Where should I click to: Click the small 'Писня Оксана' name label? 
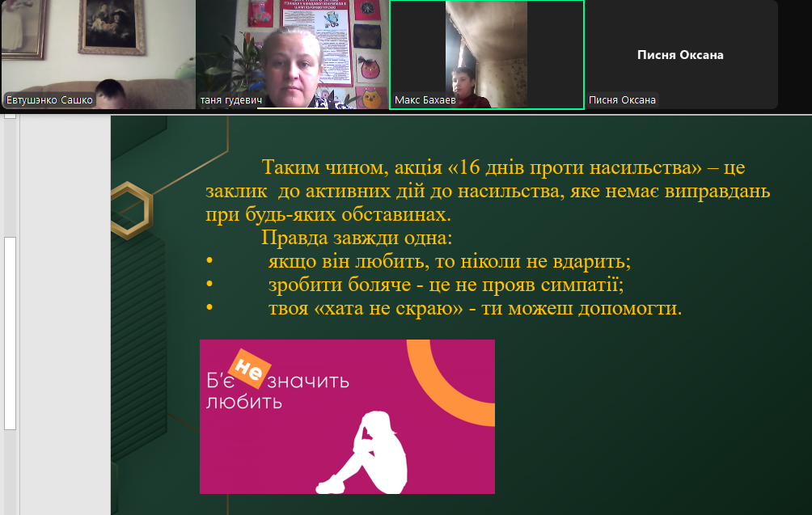tap(622, 100)
